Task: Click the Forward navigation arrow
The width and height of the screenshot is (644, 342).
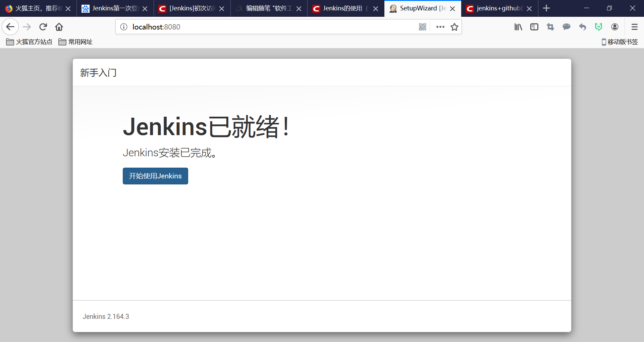Action: pos(27,27)
